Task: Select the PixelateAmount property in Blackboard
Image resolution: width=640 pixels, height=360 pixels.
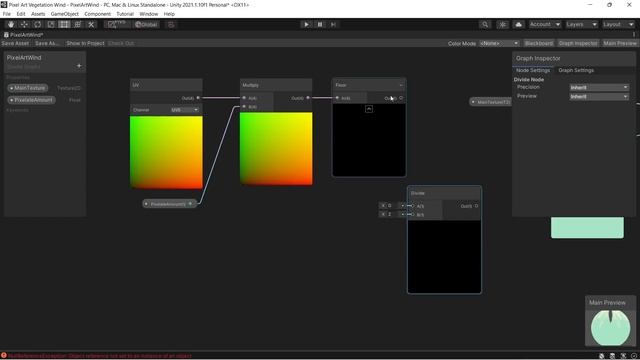Action: [x=31, y=100]
